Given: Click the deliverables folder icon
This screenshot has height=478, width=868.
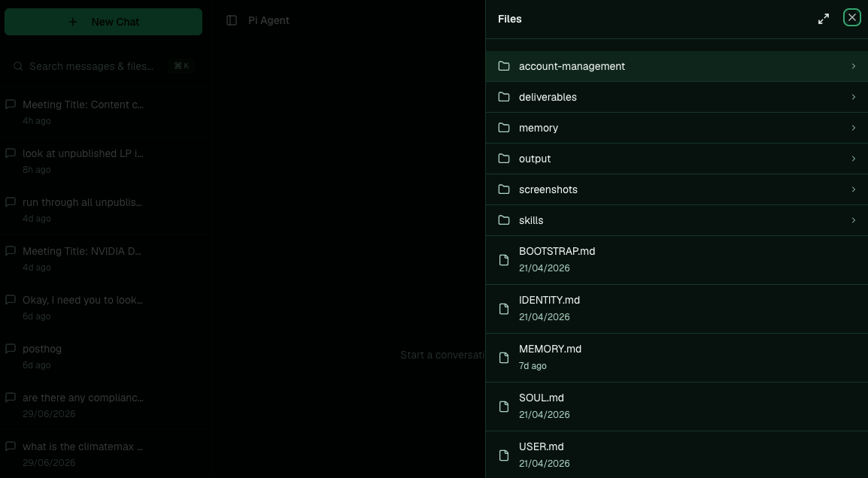Looking at the screenshot, I should [x=504, y=98].
